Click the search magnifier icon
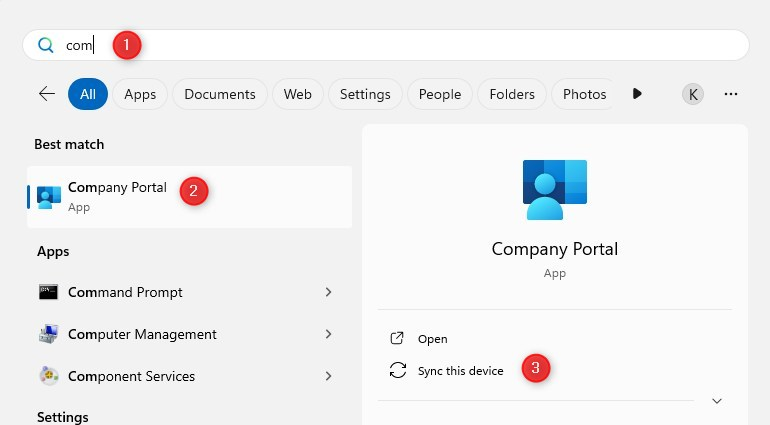This screenshot has width=770, height=425. pos(45,45)
